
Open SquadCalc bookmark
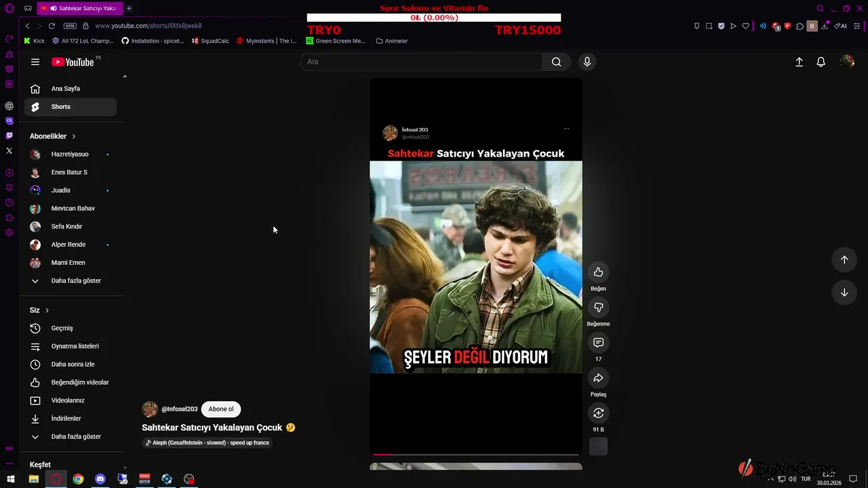pyautogui.click(x=210, y=41)
